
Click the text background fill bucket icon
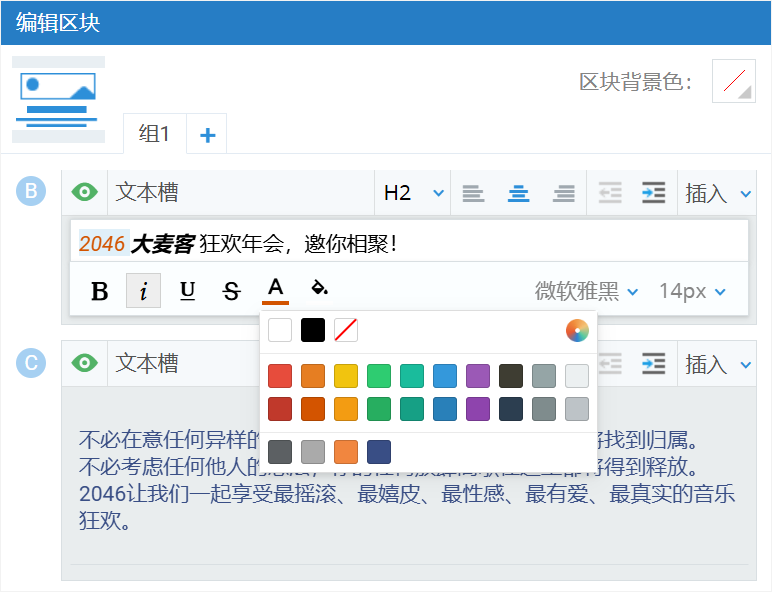coord(319,289)
